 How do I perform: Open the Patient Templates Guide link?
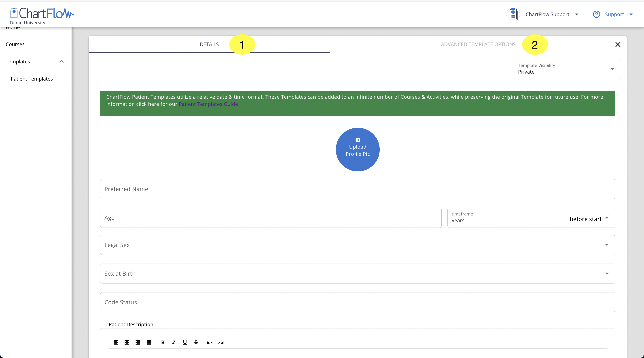208,104
